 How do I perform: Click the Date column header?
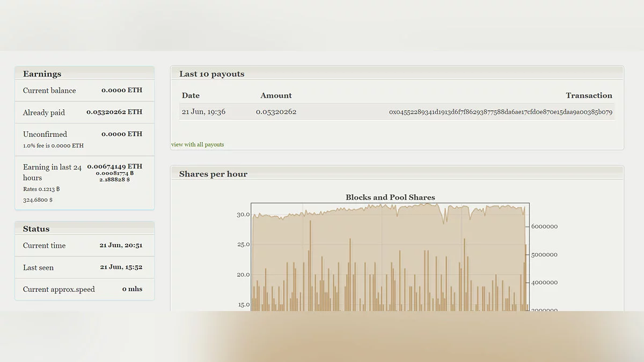[191, 95]
